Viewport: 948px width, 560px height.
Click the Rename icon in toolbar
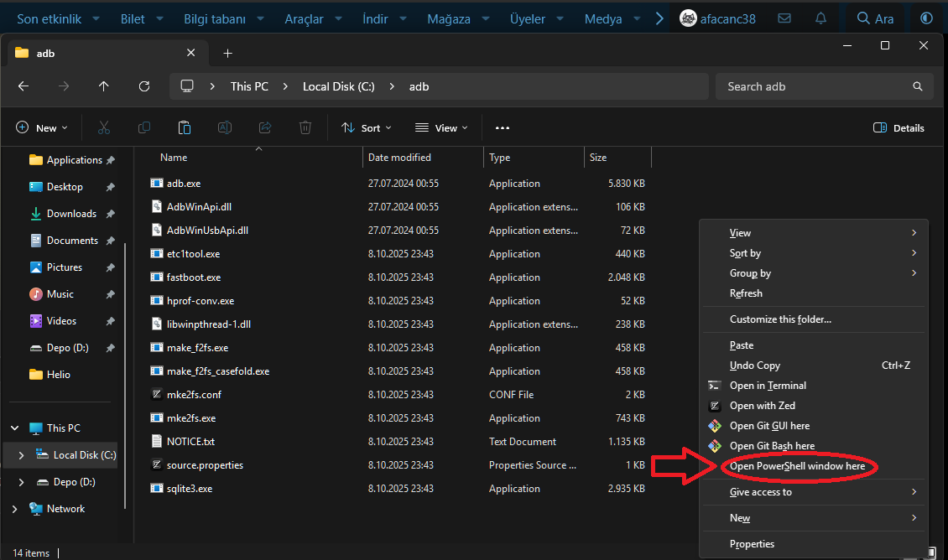click(x=225, y=127)
